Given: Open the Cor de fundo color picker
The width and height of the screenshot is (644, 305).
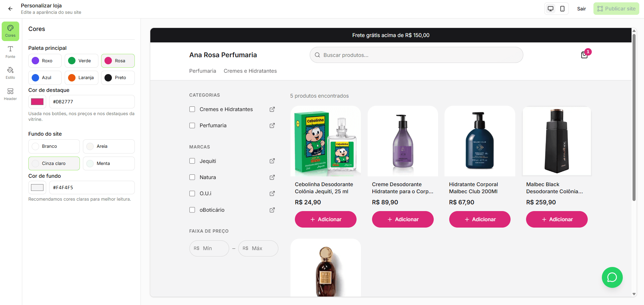Looking at the screenshot, I should point(37,188).
